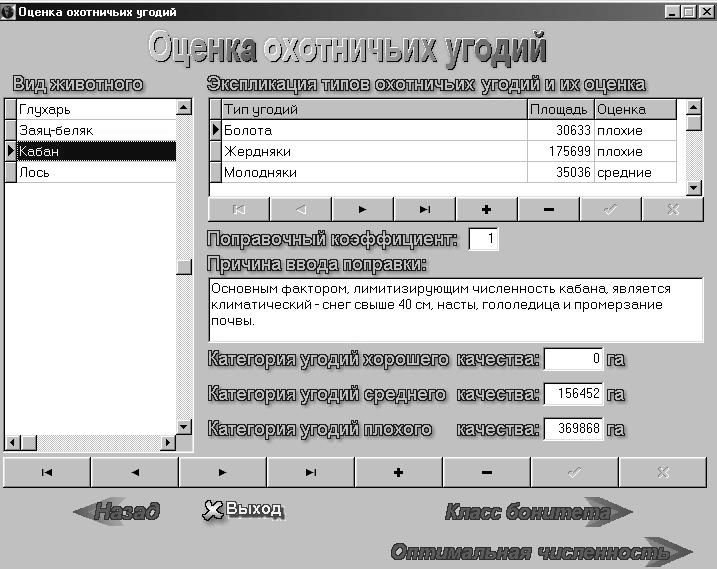Image resolution: width=717 pixels, height=569 pixels.
Task: Click animal list scroll left arrow
Action: tap(12, 443)
